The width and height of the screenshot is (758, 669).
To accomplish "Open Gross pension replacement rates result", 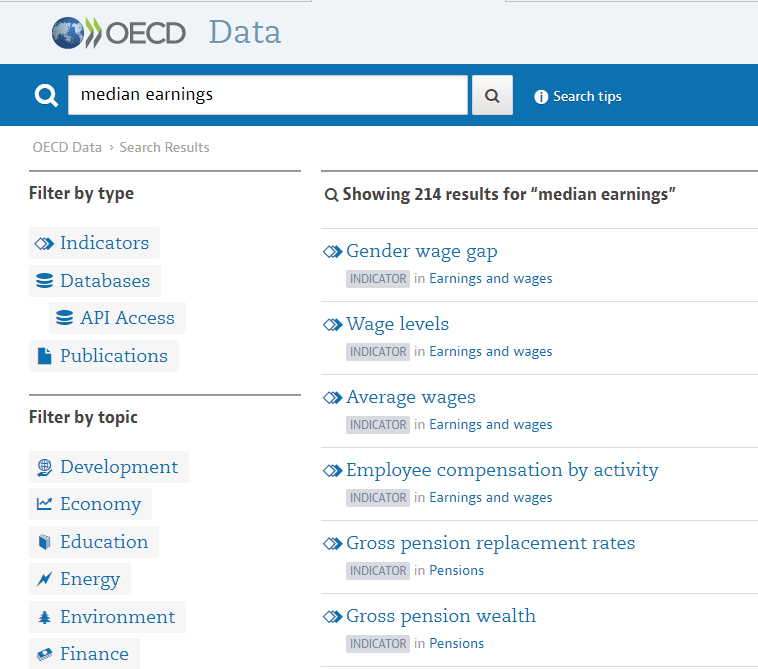I will point(491,543).
